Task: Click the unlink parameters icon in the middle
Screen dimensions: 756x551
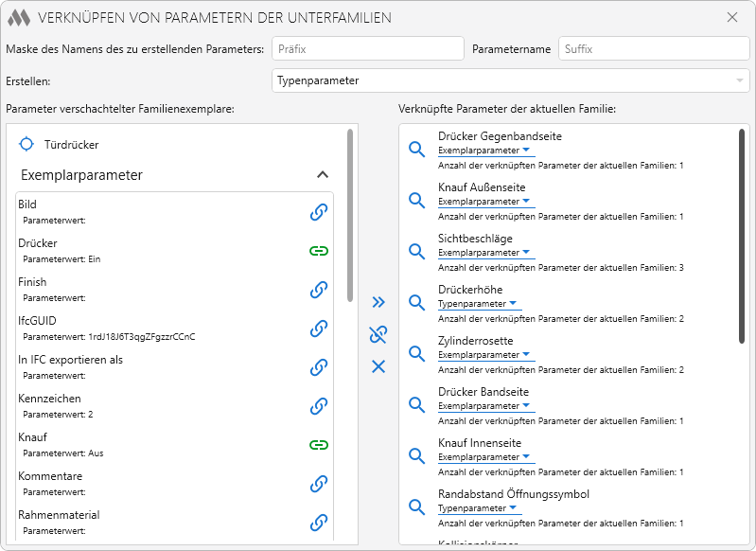Action: pyautogui.click(x=378, y=334)
